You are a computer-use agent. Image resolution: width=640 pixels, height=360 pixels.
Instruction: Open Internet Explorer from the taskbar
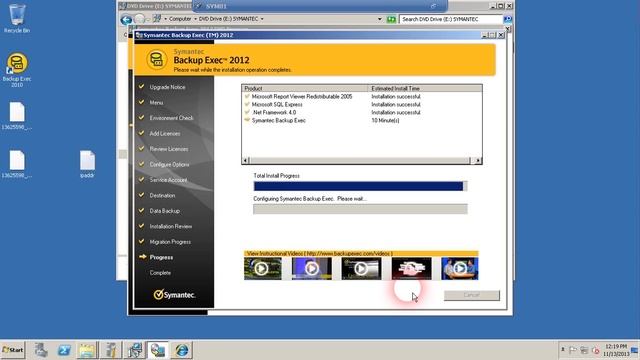182,350
